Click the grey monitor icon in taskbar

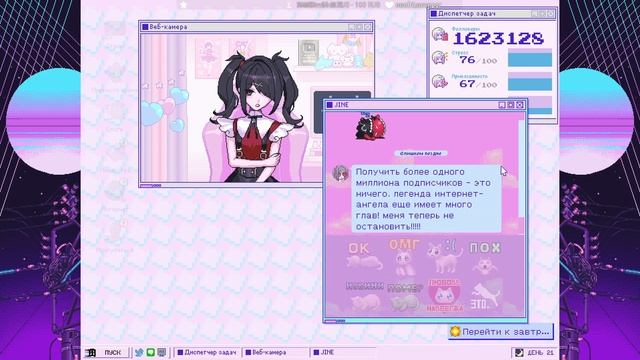(x=162, y=352)
